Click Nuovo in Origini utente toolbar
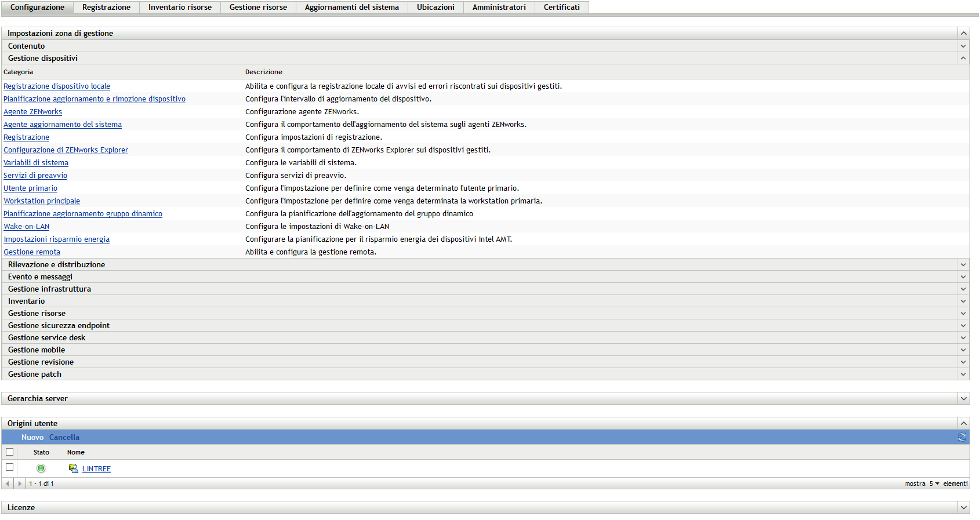Image resolution: width=980 pixels, height=520 pixels. (x=32, y=438)
